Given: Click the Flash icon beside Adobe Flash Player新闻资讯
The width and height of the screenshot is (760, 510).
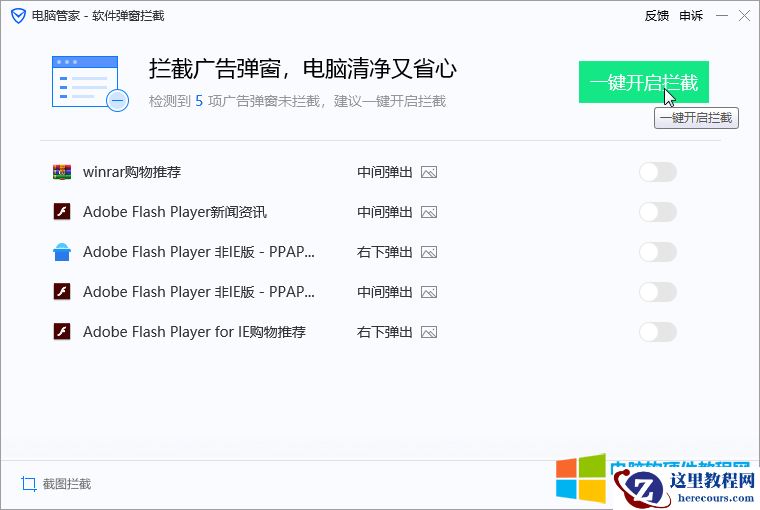Looking at the screenshot, I should point(62,212).
